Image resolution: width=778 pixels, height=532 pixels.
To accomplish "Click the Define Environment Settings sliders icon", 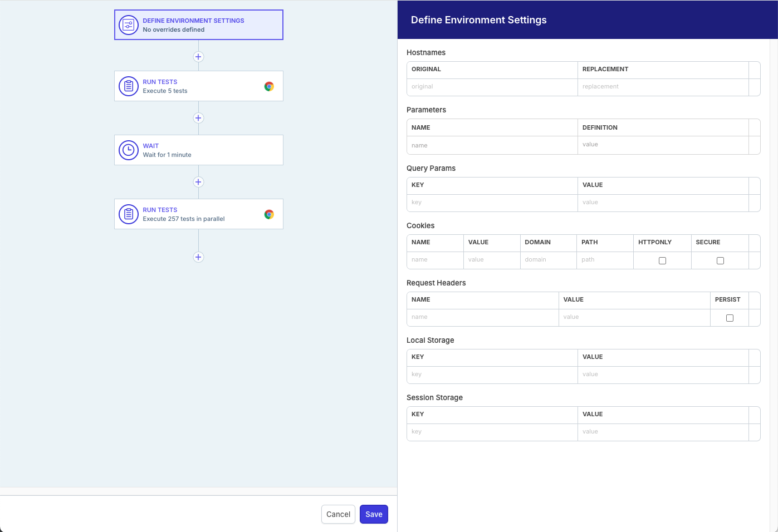I will (x=129, y=25).
